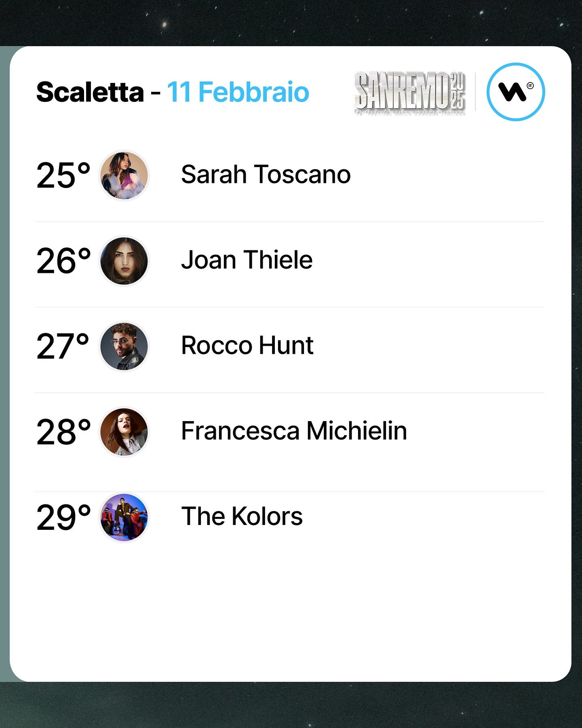
Task: Click the previous card edge on left
Action: [x=4, y=364]
